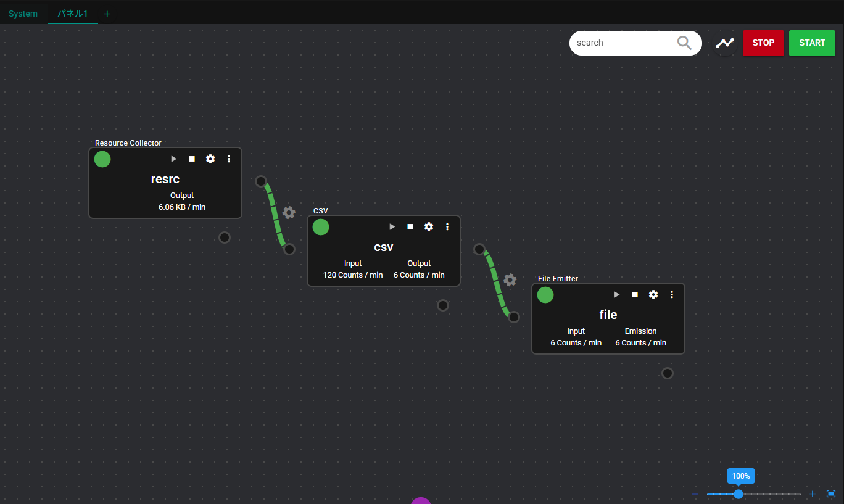Click the magnifier search icon

pos(684,43)
